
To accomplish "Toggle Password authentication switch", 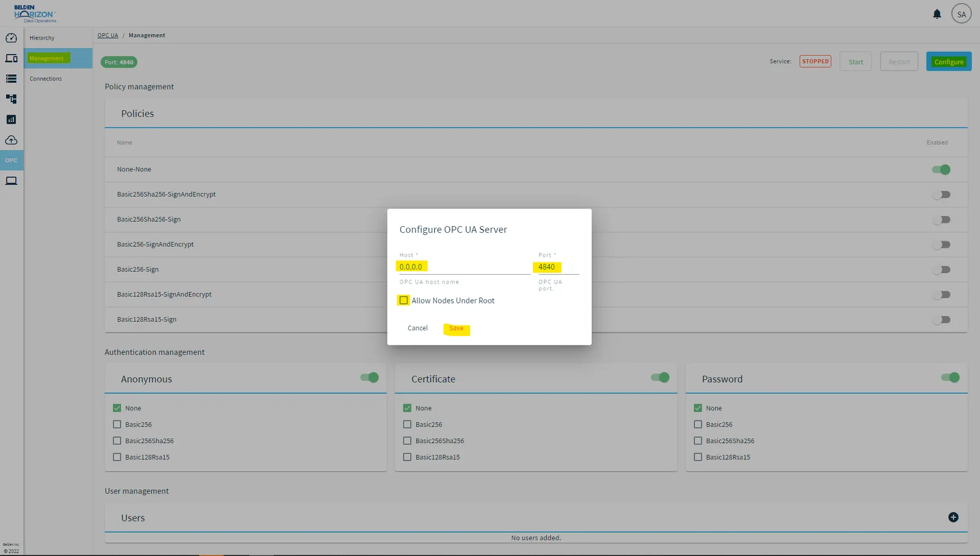I will point(950,378).
